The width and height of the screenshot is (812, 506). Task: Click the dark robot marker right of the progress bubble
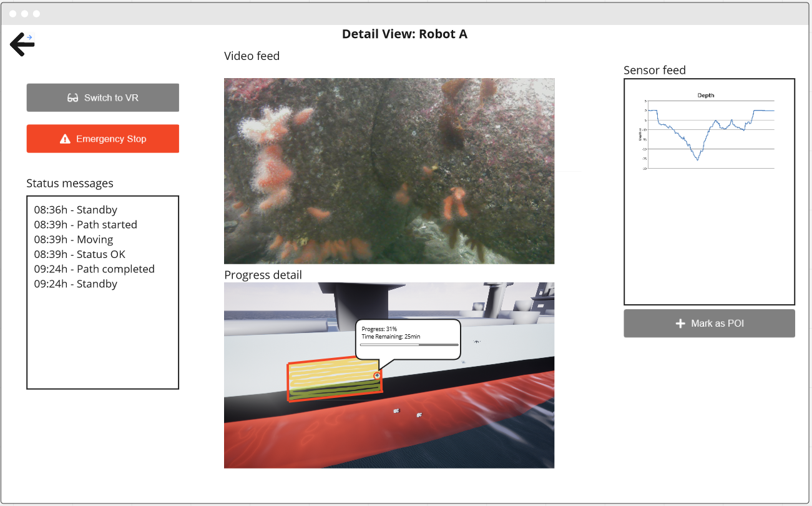[x=477, y=342]
